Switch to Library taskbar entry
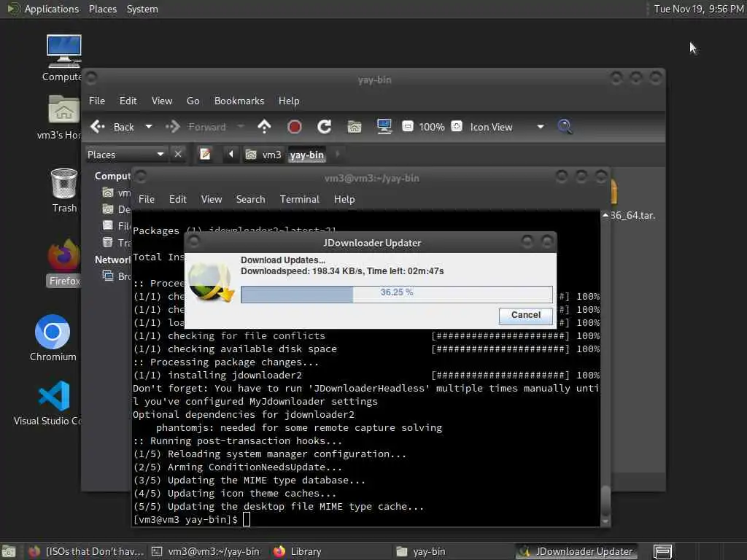Image resolution: width=747 pixels, height=560 pixels. pyautogui.click(x=329, y=551)
